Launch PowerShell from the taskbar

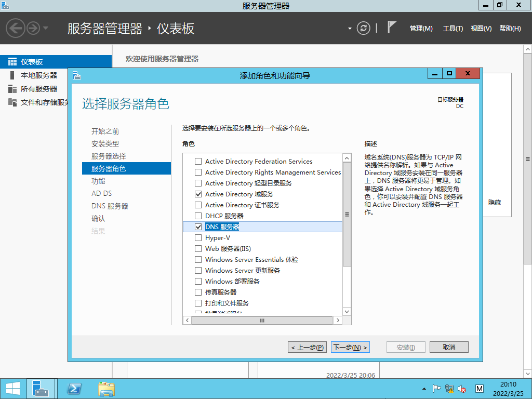[74, 389]
